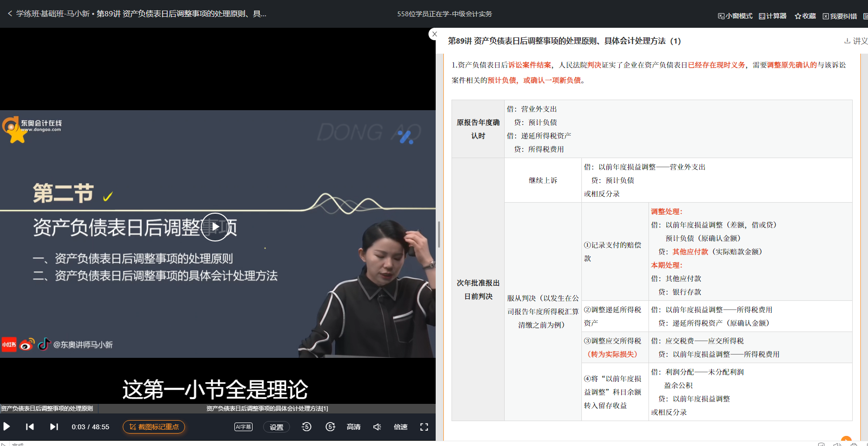Enter fullscreen playback mode

(424, 426)
